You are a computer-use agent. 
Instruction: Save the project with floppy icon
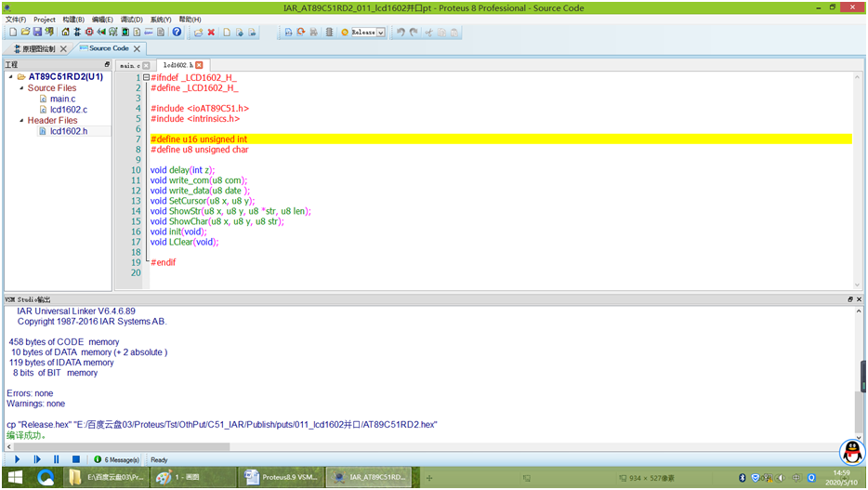click(x=37, y=33)
